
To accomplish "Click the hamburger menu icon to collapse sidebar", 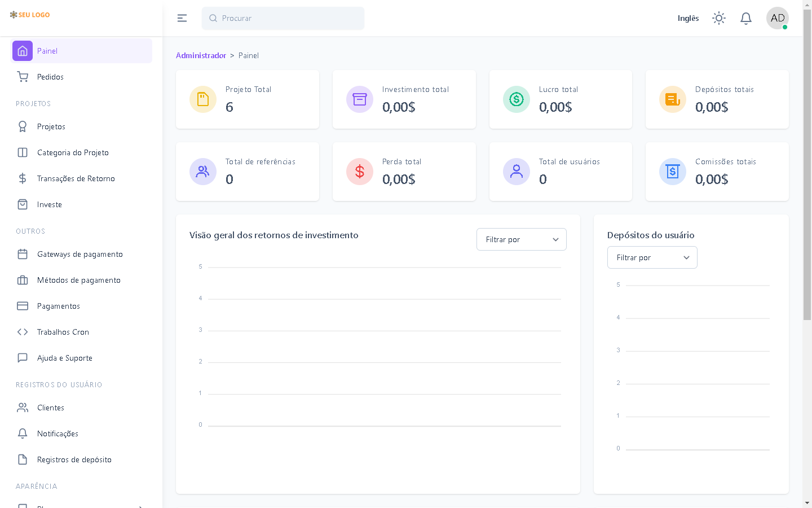I will pos(182,18).
